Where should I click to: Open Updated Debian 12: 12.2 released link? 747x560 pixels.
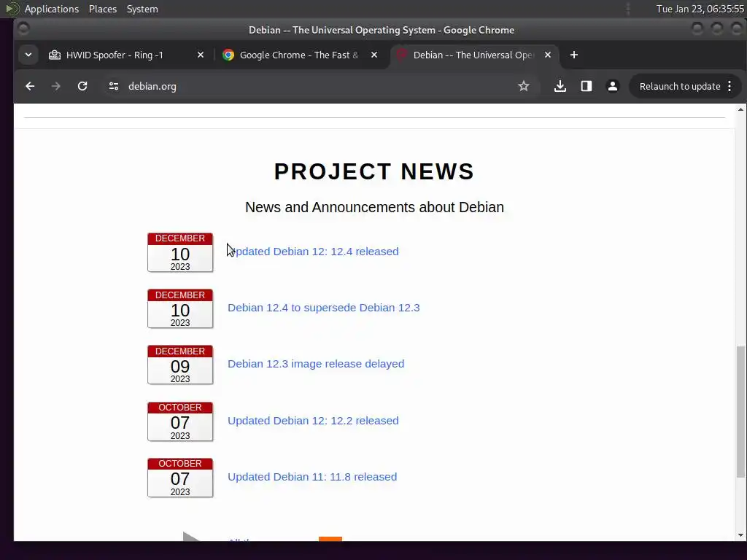click(x=313, y=421)
